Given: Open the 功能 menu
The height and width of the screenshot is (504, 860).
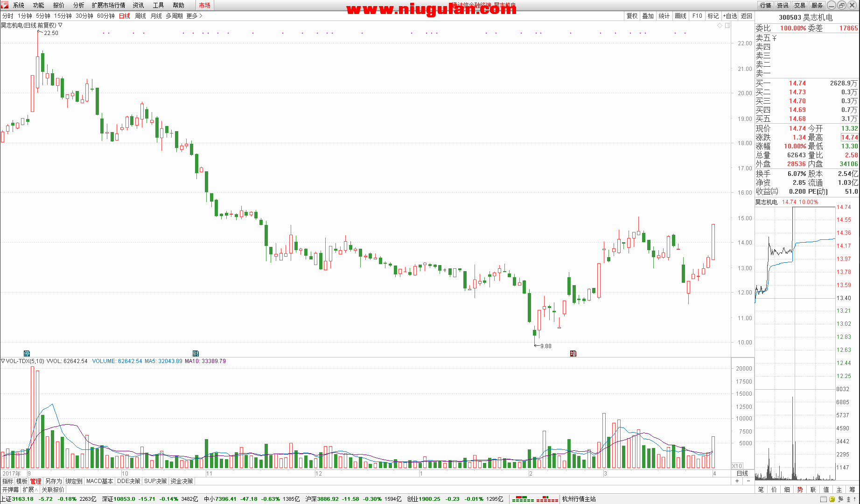Looking at the screenshot, I should 39,5.
